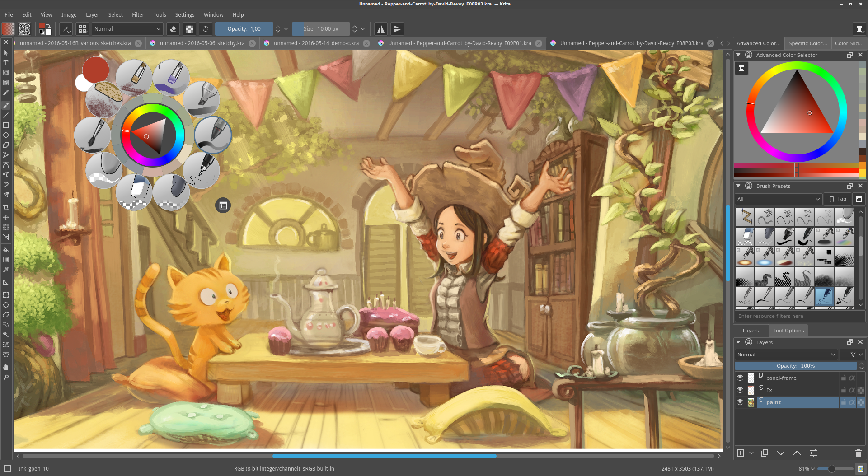Screen dimensions: 868x476
Task: Switch to the 2016-05-06_sketchy.kra document tab
Action: [202, 43]
